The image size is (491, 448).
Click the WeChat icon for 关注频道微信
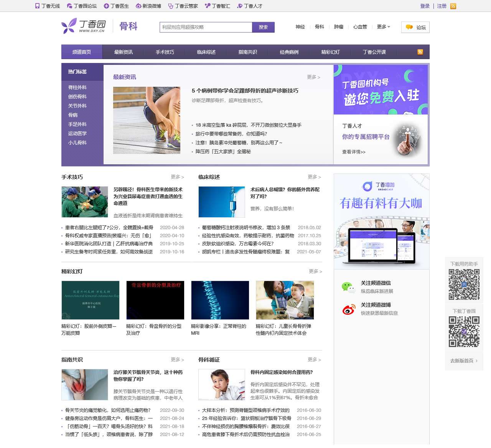(348, 287)
